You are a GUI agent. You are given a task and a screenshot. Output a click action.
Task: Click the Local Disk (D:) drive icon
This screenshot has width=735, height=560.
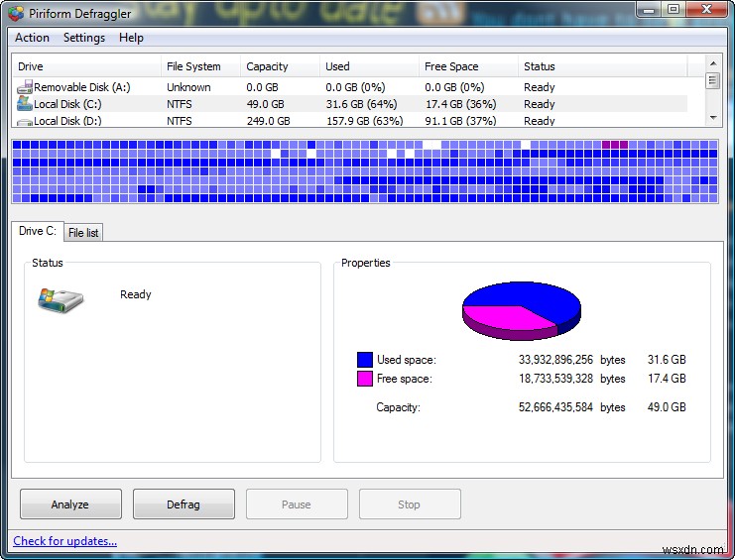pyautogui.click(x=25, y=122)
